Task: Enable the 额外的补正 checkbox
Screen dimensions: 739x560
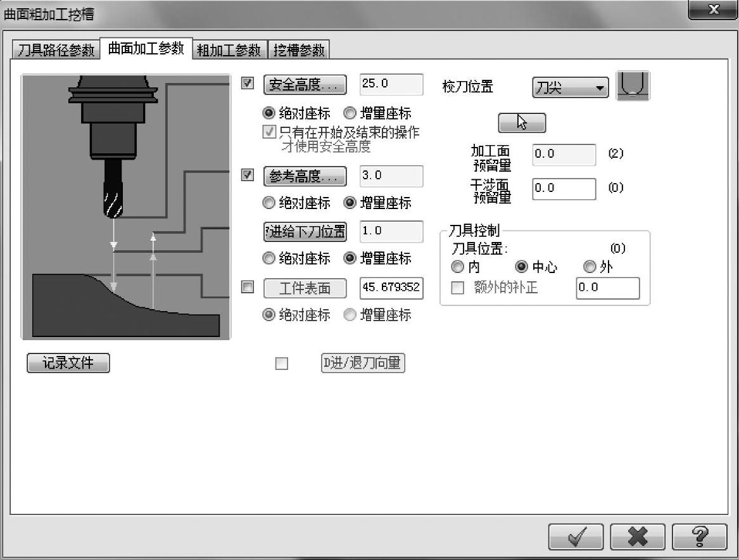Action: point(458,288)
